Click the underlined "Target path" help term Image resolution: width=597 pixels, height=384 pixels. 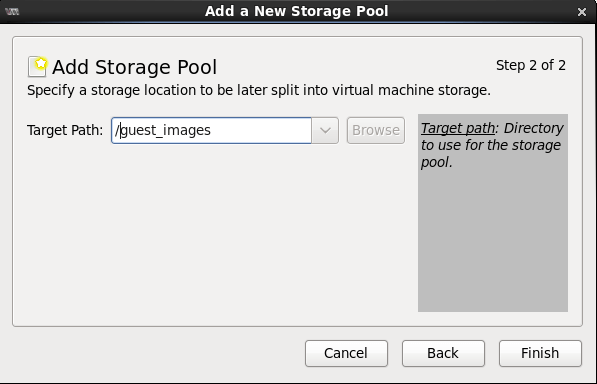pos(458,128)
